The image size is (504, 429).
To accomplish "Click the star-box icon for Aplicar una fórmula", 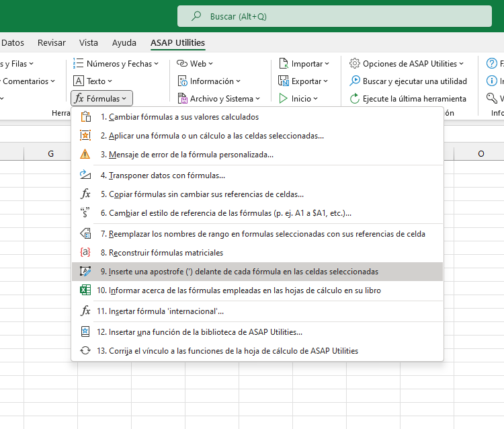I will point(85,135).
